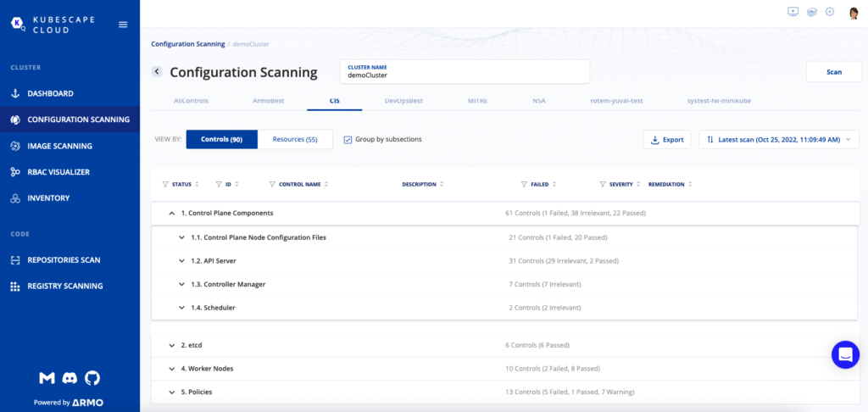This screenshot has height=412, width=868.
Task: Filter by Severity funnel icon
Action: tap(603, 185)
